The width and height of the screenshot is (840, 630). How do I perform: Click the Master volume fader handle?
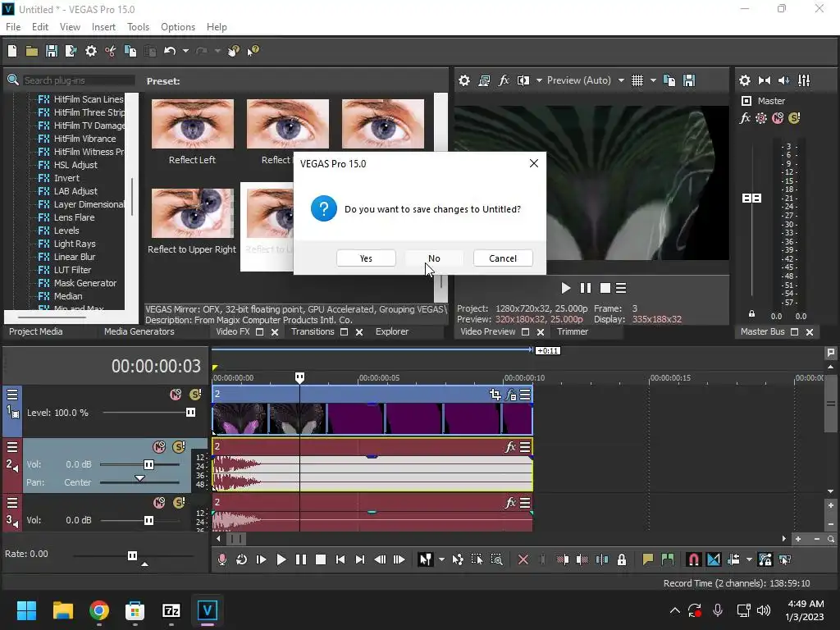[751, 199]
